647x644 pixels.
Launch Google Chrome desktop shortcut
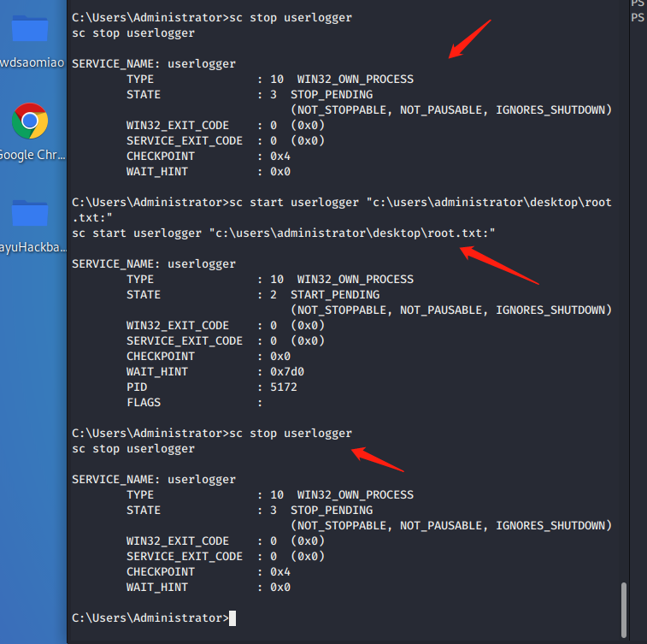click(x=30, y=121)
